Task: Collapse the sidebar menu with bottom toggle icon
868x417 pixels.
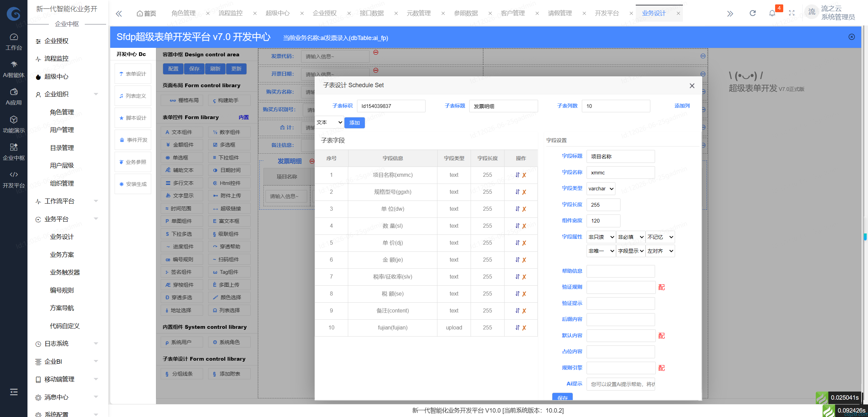Action: point(14,392)
